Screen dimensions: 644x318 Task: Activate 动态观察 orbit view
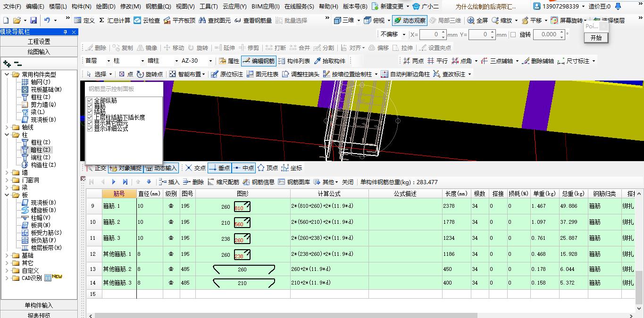tap(410, 21)
